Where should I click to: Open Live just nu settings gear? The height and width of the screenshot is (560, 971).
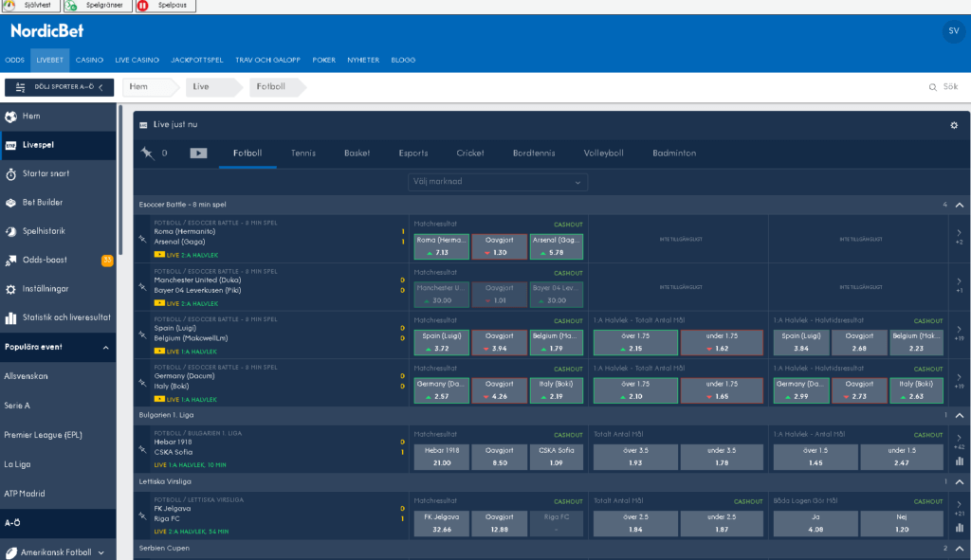[954, 125]
